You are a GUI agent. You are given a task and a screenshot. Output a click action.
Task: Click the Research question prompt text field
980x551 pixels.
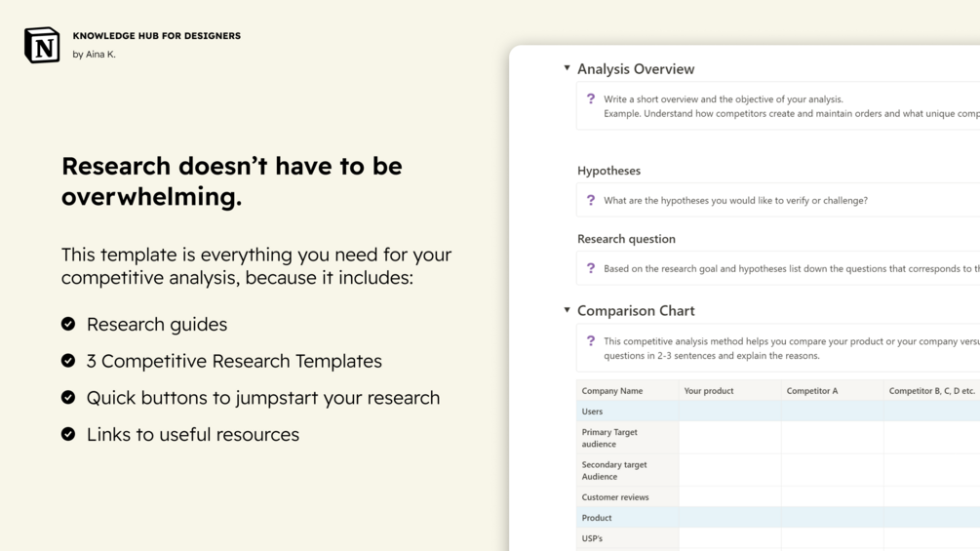tap(790, 269)
